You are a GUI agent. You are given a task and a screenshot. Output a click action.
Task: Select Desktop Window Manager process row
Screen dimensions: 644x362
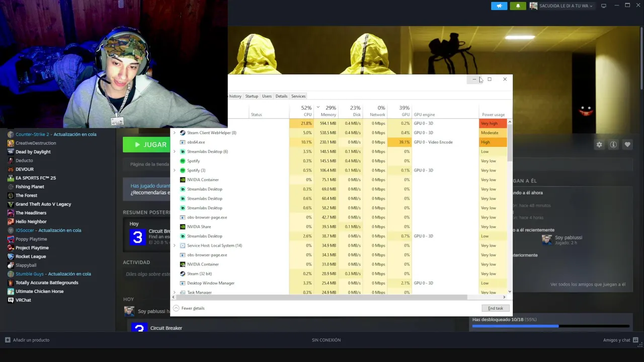tap(340, 283)
